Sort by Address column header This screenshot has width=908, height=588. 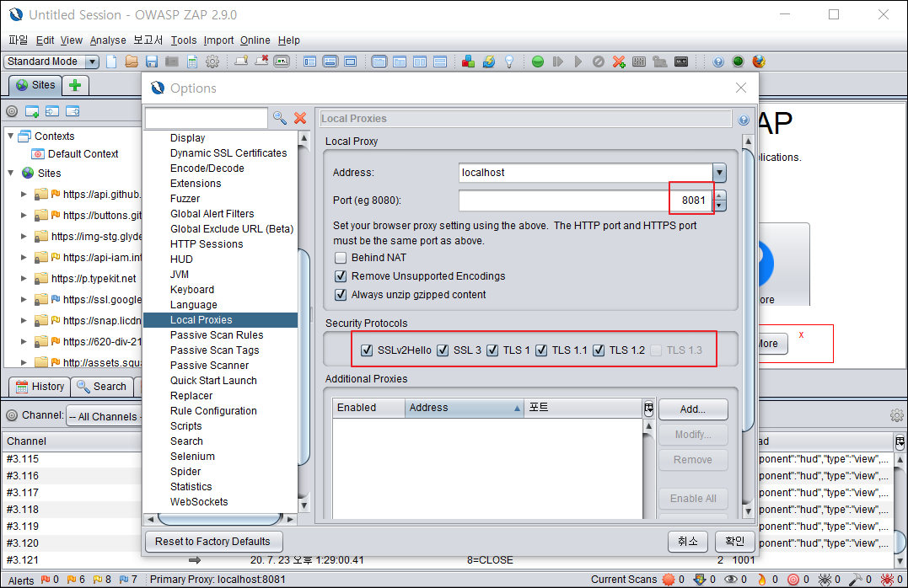[x=465, y=408]
